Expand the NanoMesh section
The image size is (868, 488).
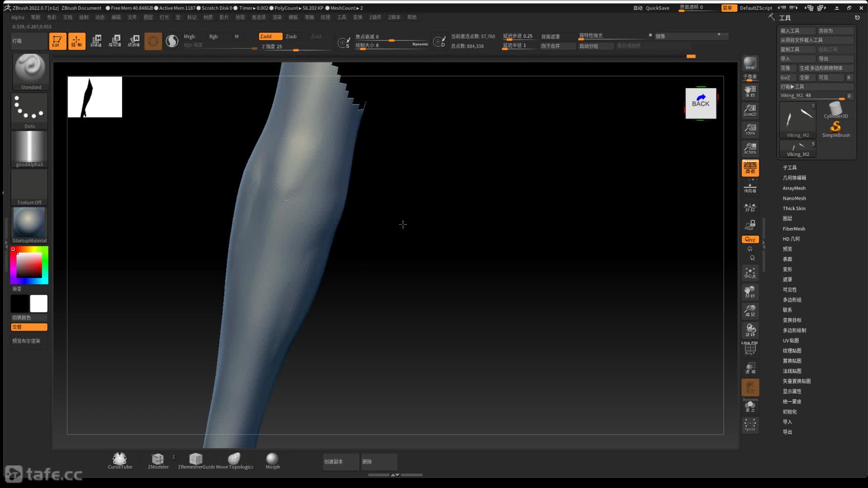click(x=794, y=198)
